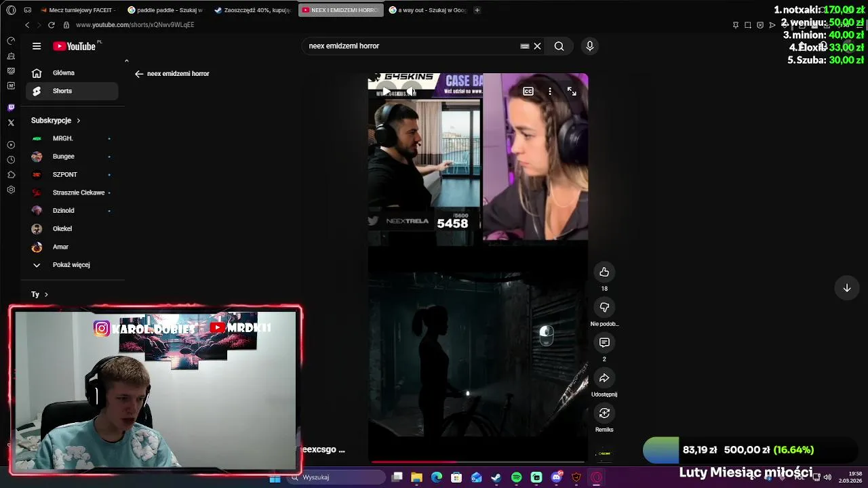Screen dimensions: 868x488
Task: Start voice search with microphone
Action: click(589, 46)
